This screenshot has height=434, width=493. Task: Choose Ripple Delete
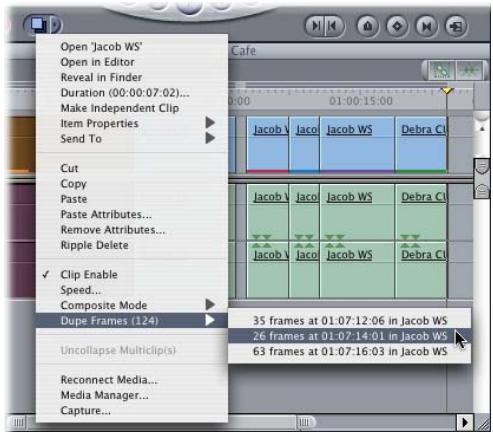[x=132, y=245]
